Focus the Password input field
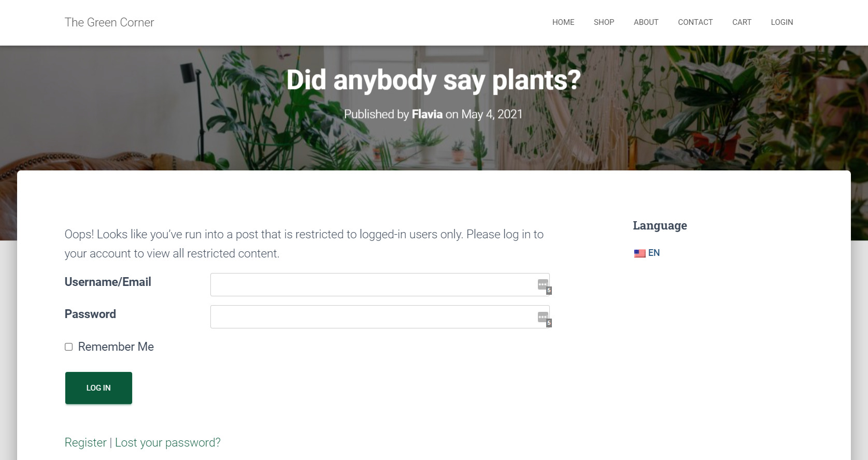The width and height of the screenshot is (868, 460). pyautogui.click(x=380, y=317)
